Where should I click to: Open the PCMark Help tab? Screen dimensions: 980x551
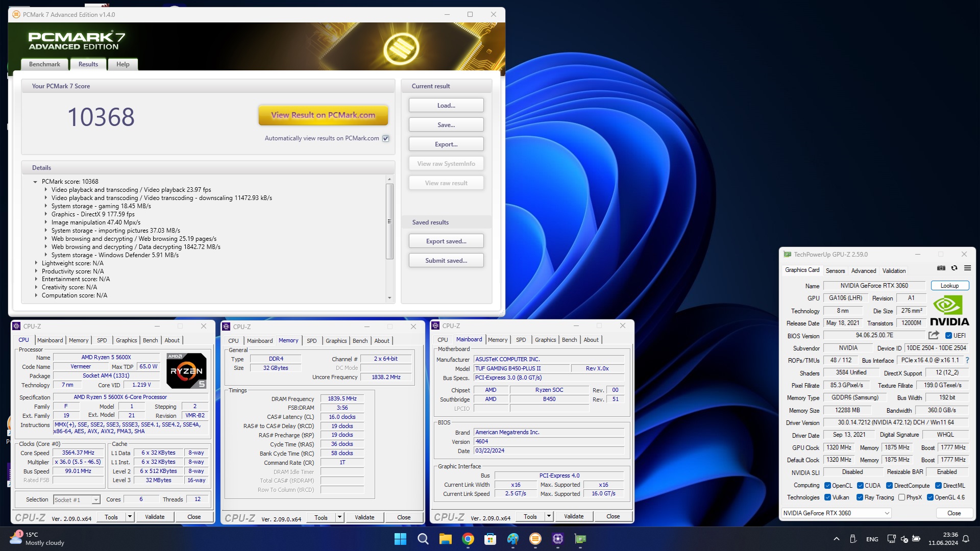(122, 64)
